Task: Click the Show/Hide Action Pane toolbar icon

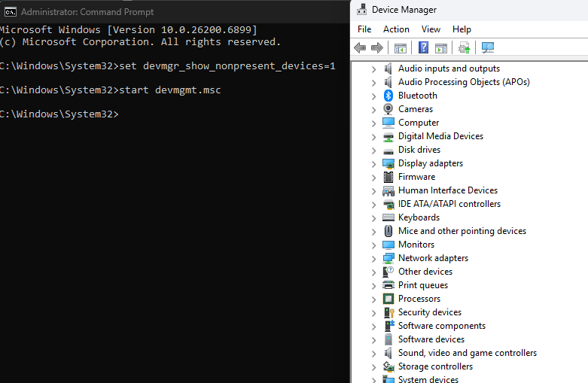Action: point(441,48)
